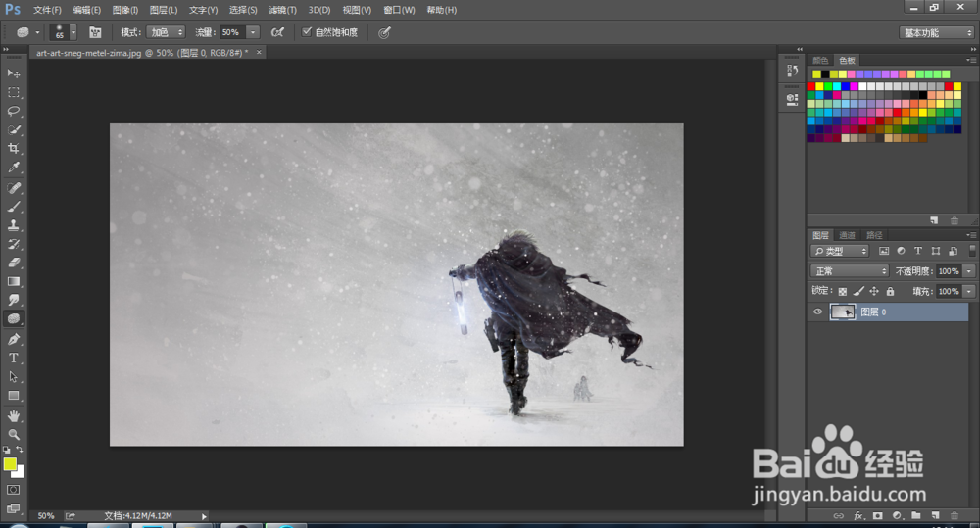Switch to the 路径 tab
This screenshot has width=980, height=528.
(x=874, y=235)
